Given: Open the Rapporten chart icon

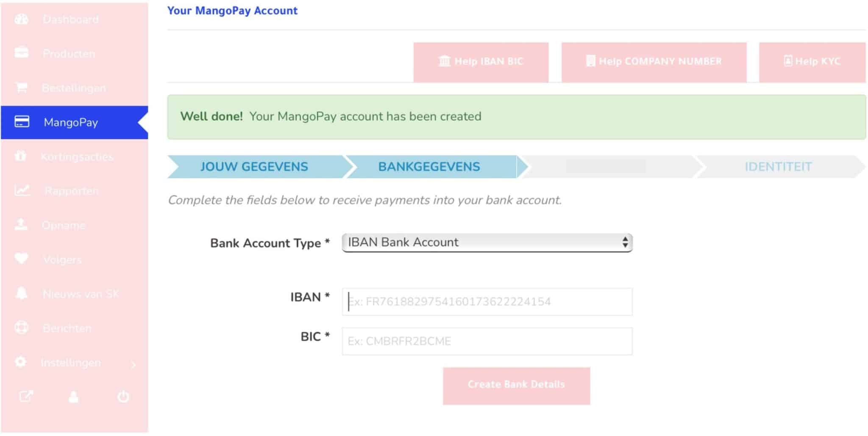Looking at the screenshot, I should (22, 190).
